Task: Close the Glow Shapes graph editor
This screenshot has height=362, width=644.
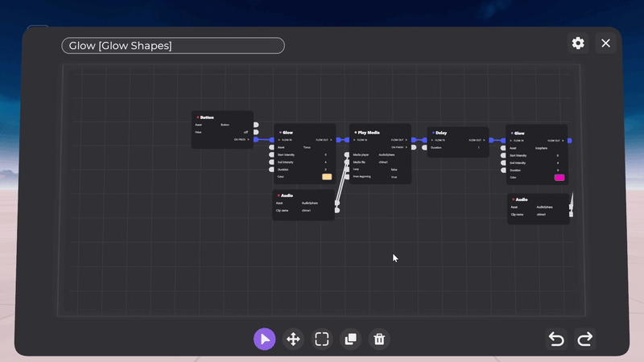Action: pyautogui.click(x=606, y=43)
